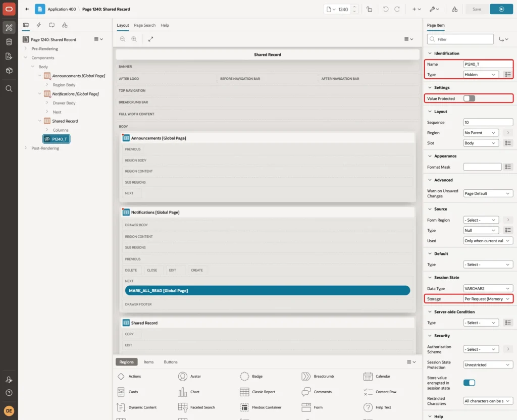Click the Oracle APEX home logo

[9, 9]
